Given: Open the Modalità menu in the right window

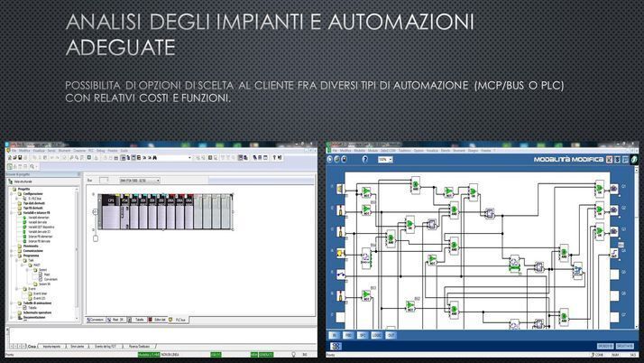Looking at the screenshot, I should click(x=359, y=151).
